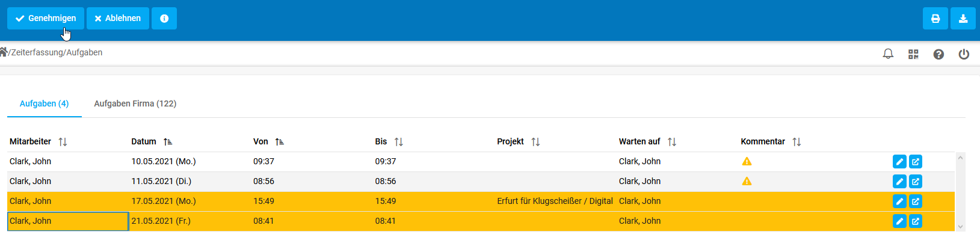Edit the 21.05.2021 entry with pencil
Image resolution: width=980 pixels, height=234 pixels.
(899, 221)
